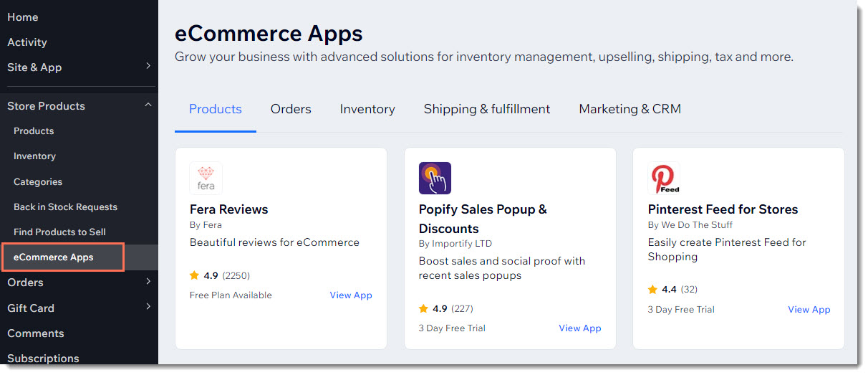The width and height of the screenshot is (868, 375).
Task: Expand the Gift Card sidebar section
Action: (x=148, y=307)
